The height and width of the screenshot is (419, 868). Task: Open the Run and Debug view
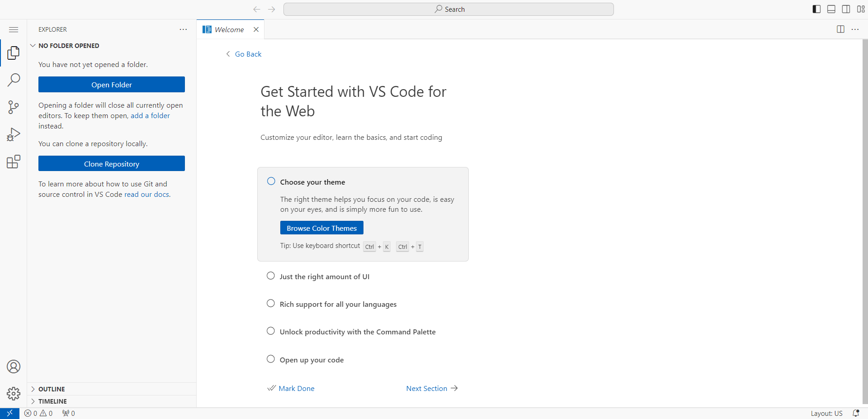pyautogui.click(x=14, y=134)
